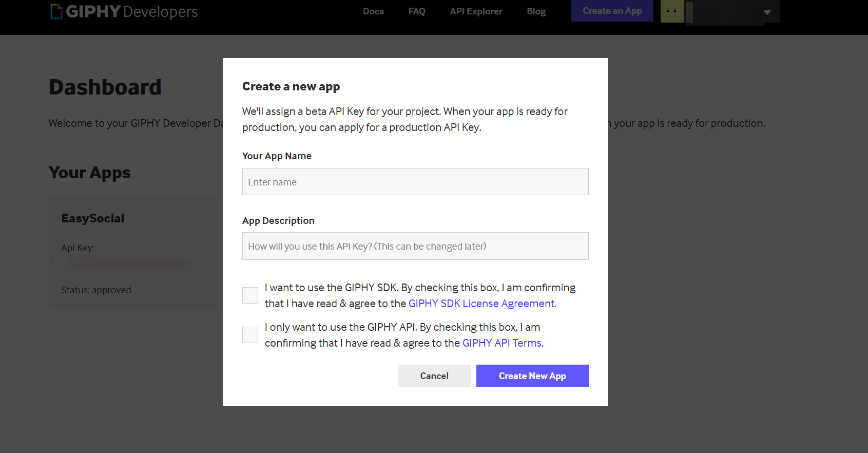
Task: Expand the account dropdown arrow
Action: [767, 12]
